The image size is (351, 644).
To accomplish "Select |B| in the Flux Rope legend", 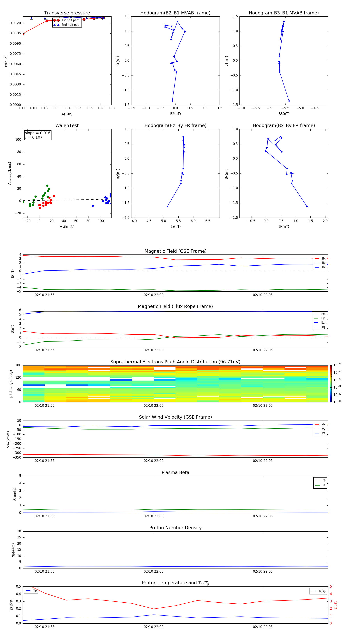I will [x=320, y=327].
